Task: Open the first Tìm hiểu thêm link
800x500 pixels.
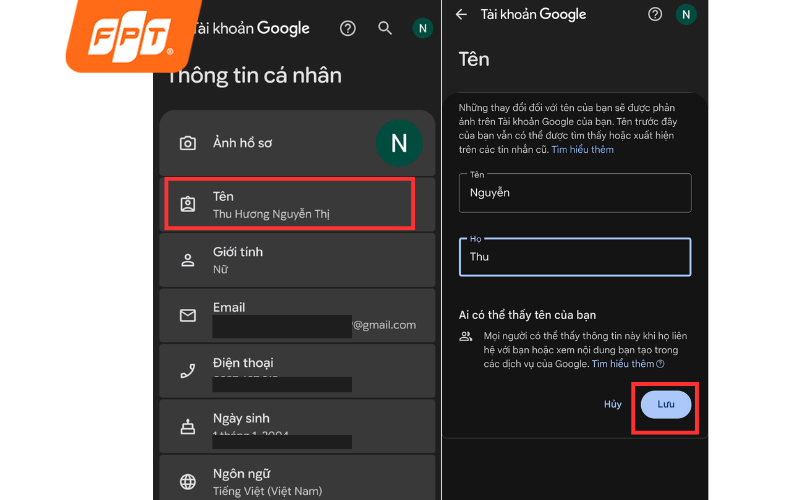Action: pyautogui.click(x=582, y=149)
